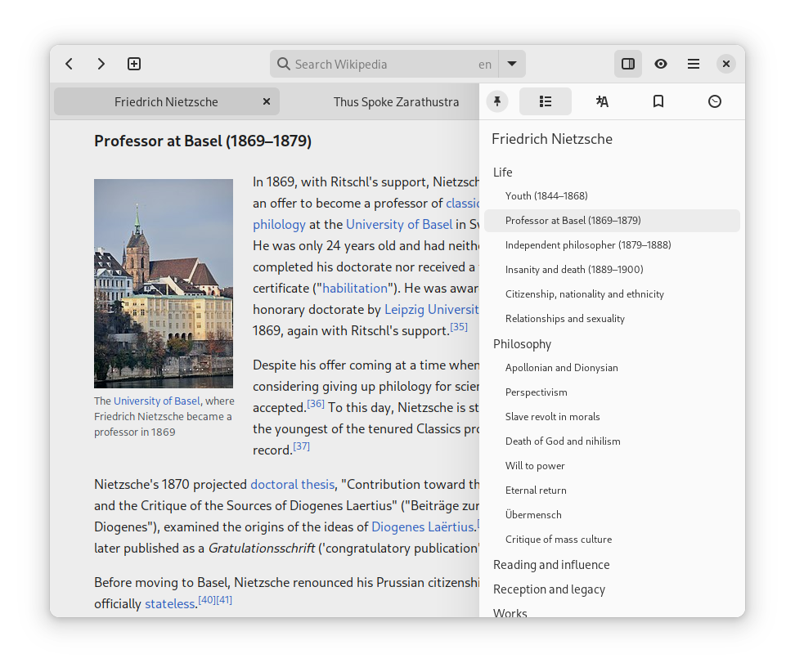
Task: Switch to the Thus Spoke Zarathustra tab
Action: tap(396, 102)
